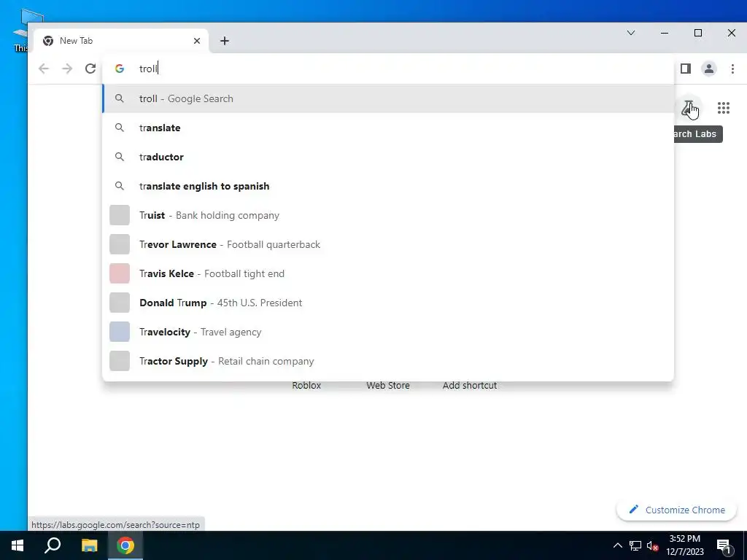
Task: Click the browser Forward arrow
Action: point(67,69)
